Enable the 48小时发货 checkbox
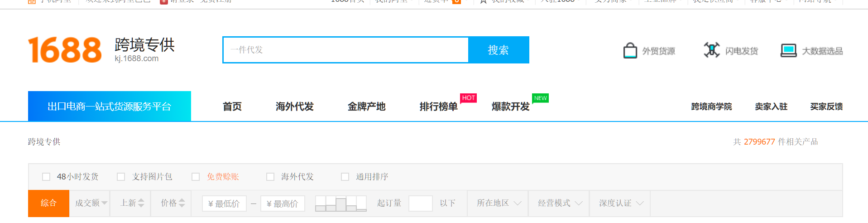The image size is (868, 223). [x=46, y=177]
